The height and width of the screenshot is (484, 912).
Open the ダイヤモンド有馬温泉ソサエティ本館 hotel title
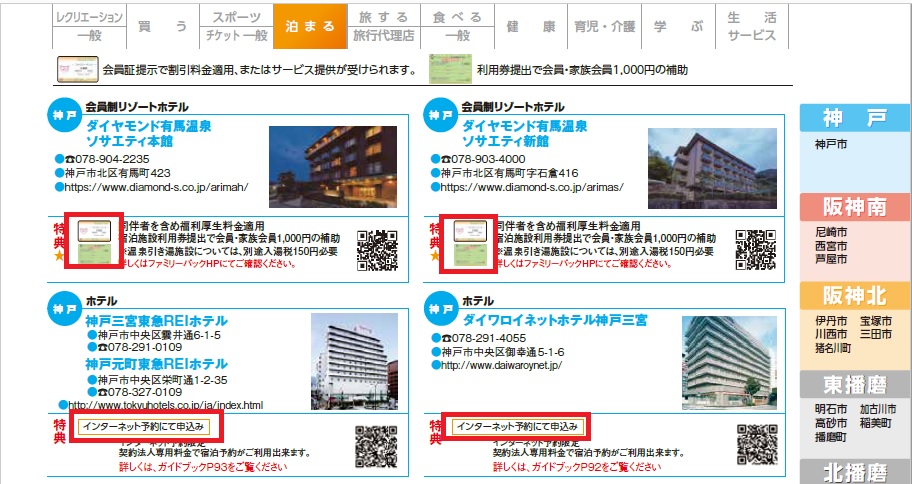pyautogui.click(x=148, y=134)
